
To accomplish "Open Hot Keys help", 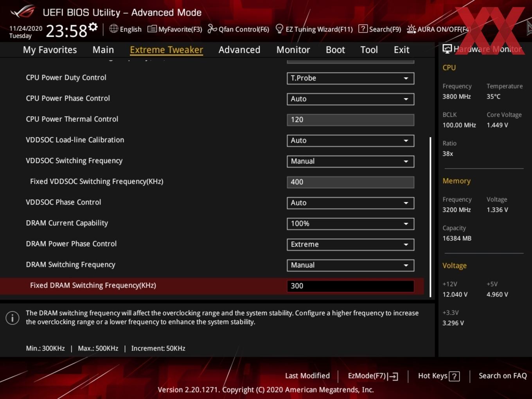I will pos(439,376).
